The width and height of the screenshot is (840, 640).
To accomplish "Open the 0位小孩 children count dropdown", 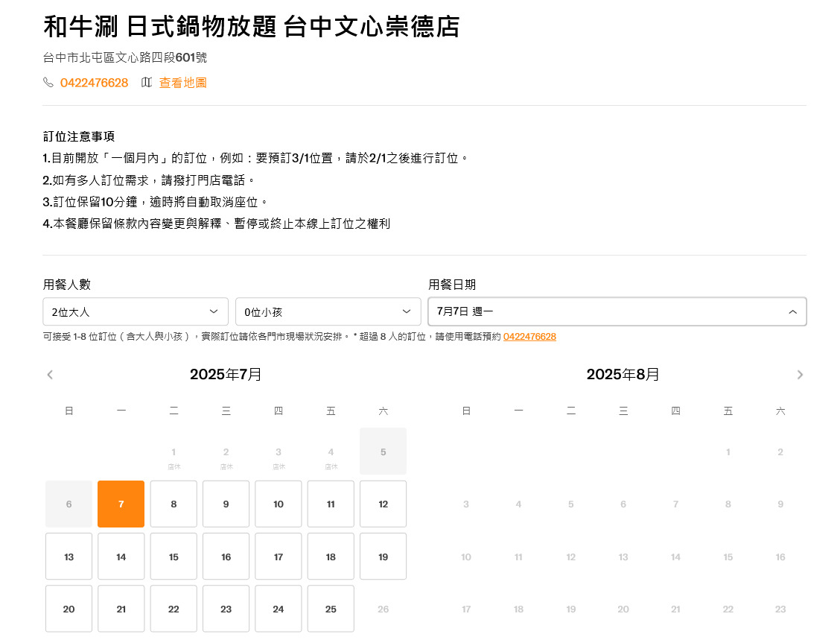I will tap(328, 311).
